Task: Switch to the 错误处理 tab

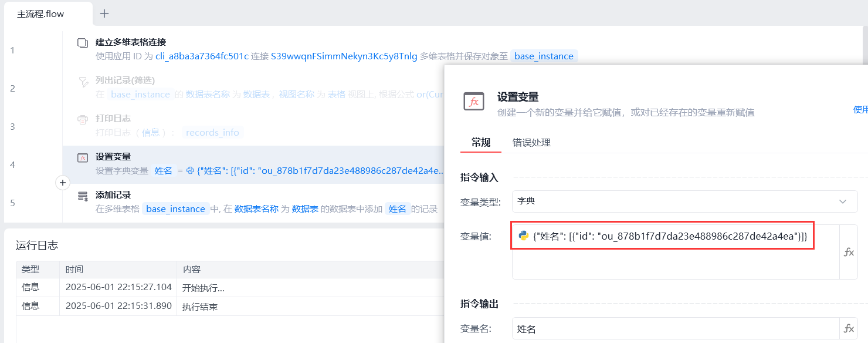Action: point(531,143)
